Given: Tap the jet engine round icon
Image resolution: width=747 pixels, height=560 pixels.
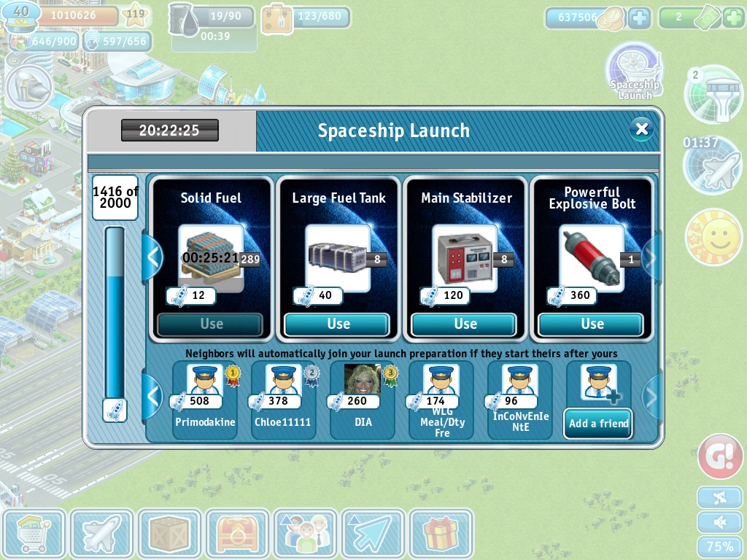Looking at the screenshot, I should pyautogui.click(x=29, y=88).
